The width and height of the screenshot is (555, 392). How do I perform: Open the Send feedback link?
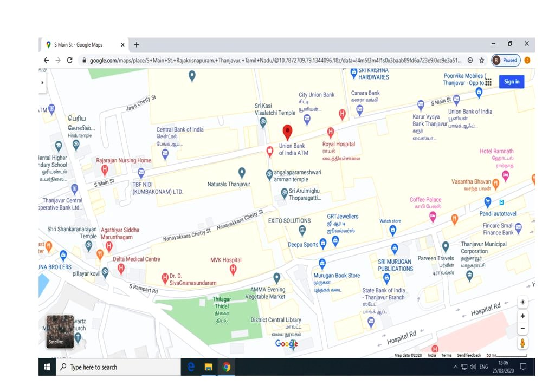[x=468, y=356]
